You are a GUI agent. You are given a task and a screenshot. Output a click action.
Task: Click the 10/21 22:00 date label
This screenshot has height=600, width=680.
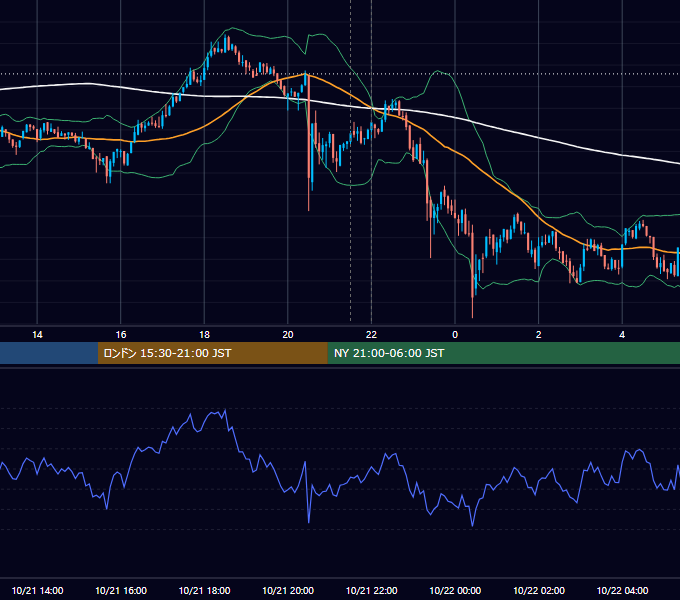(x=371, y=590)
